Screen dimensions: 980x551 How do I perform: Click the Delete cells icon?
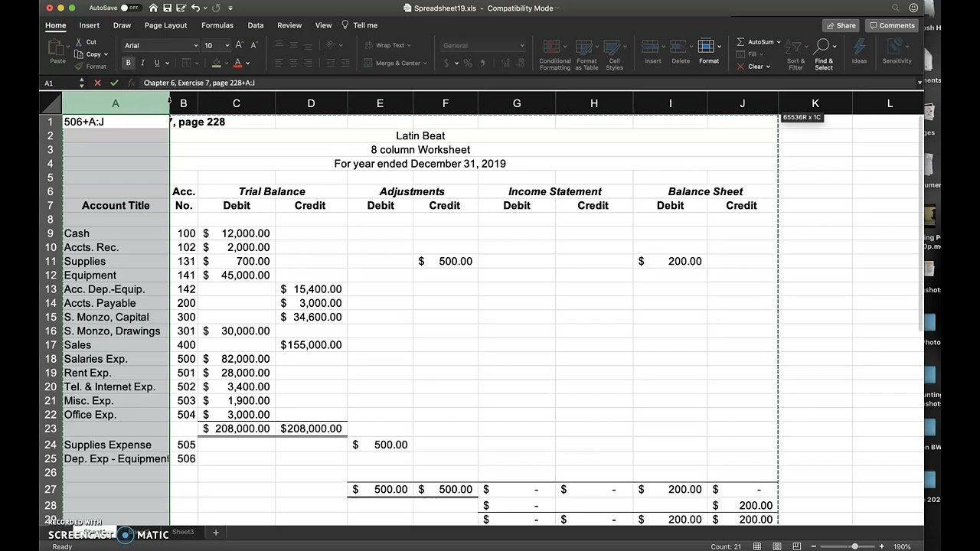click(x=680, y=47)
